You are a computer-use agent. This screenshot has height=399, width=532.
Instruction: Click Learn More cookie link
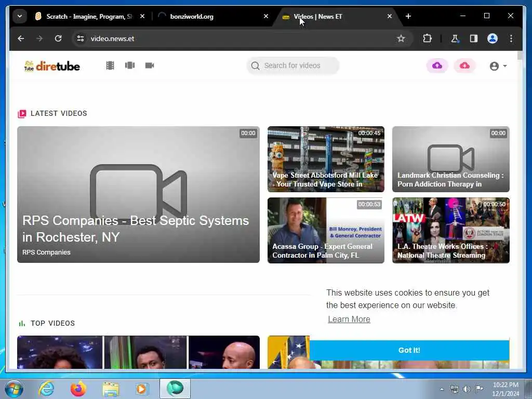click(349, 320)
